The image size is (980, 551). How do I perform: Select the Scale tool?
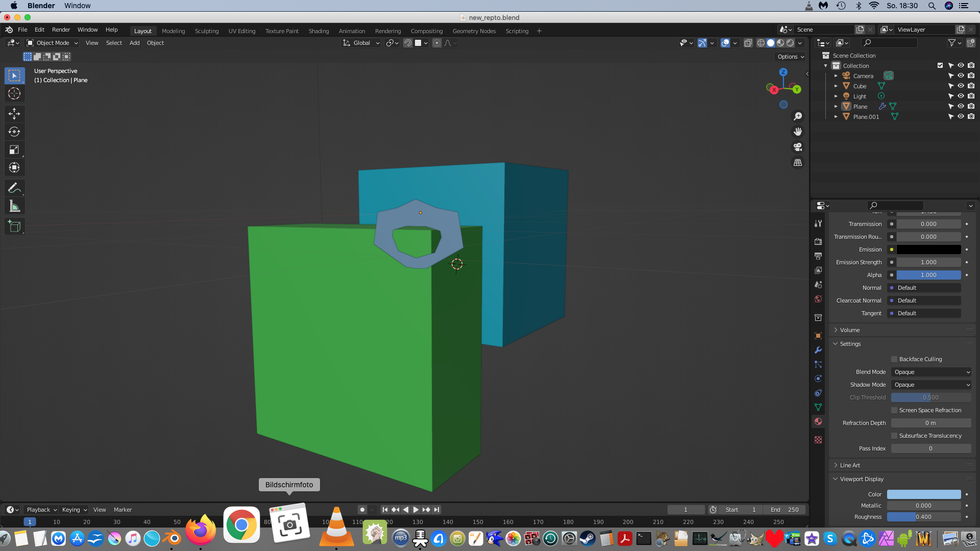coord(14,149)
